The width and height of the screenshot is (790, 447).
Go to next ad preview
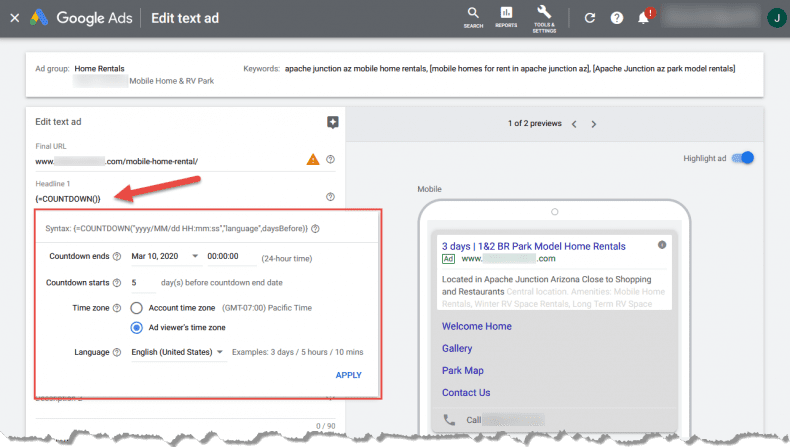coord(593,124)
